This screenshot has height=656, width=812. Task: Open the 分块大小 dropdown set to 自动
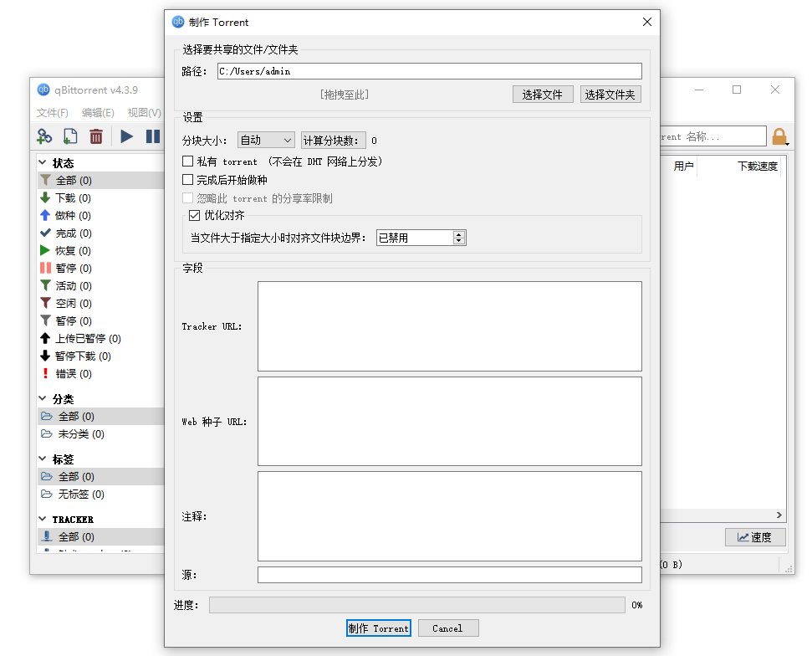pyautogui.click(x=266, y=141)
